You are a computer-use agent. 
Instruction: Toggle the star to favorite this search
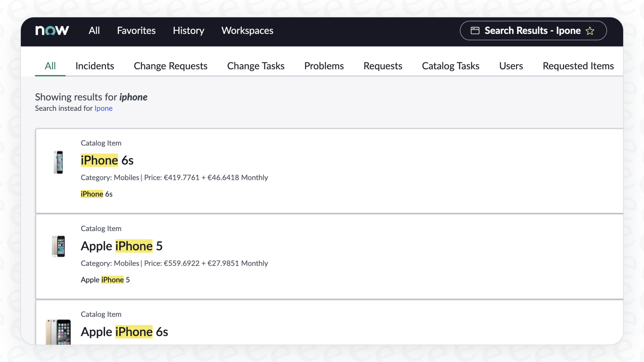click(x=590, y=31)
